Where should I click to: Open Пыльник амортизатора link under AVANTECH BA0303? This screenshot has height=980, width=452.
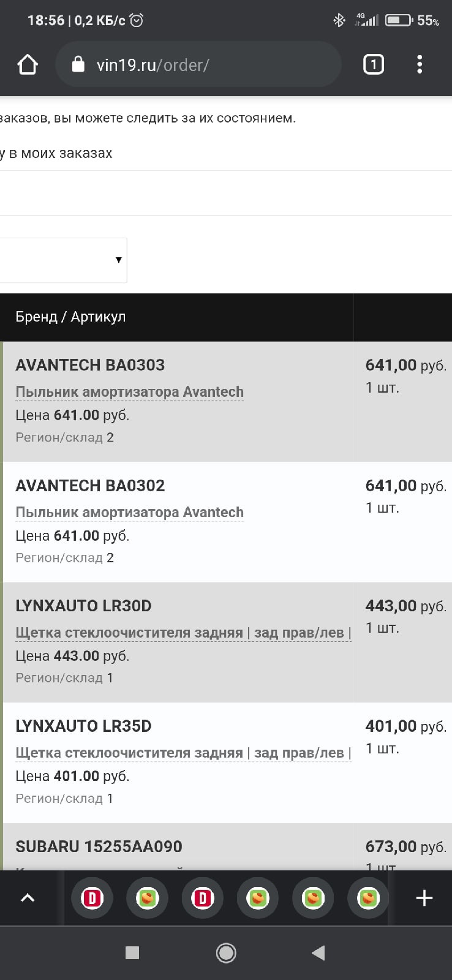pos(129,391)
